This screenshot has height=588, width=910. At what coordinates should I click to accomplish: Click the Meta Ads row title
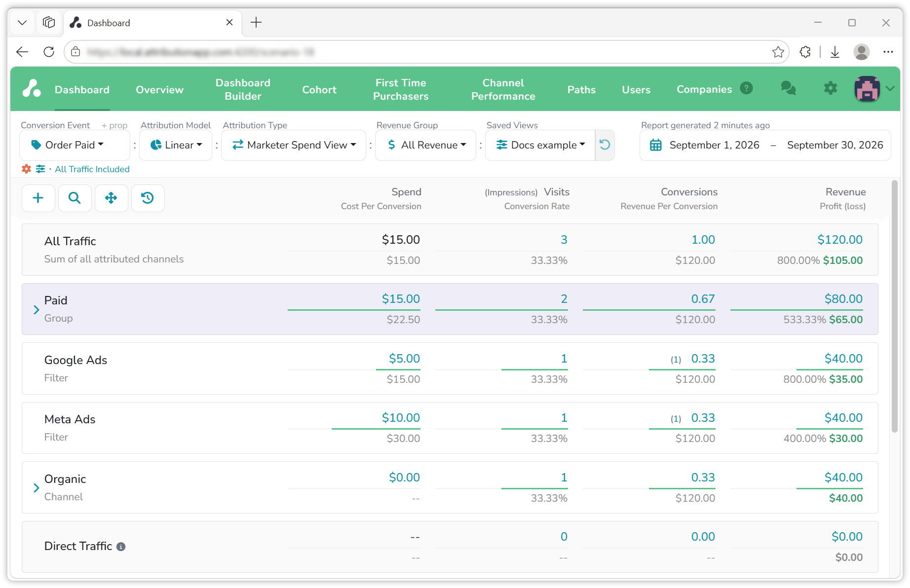tap(70, 419)
